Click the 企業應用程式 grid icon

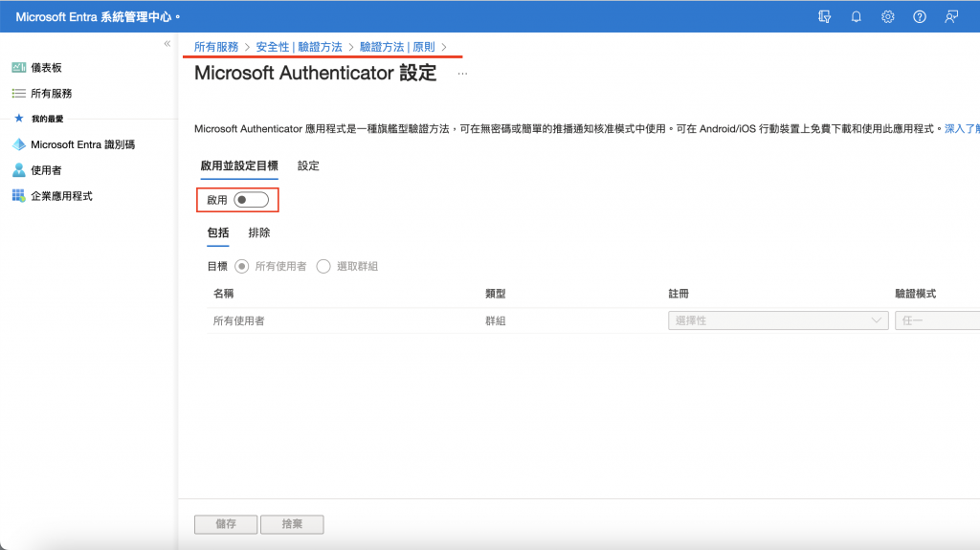point(19,196)
